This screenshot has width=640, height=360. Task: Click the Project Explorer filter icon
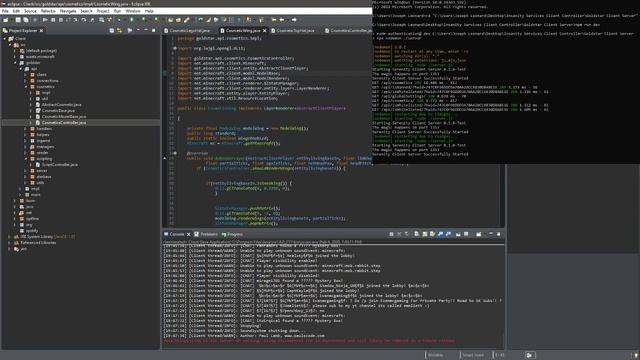pos(129,31)
